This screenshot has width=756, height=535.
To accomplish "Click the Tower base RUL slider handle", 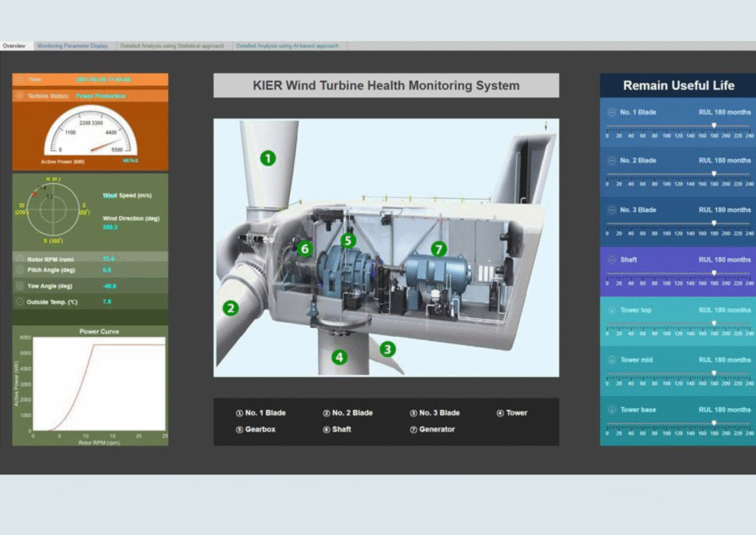I will pyautogui.click(x=714, y=423).
